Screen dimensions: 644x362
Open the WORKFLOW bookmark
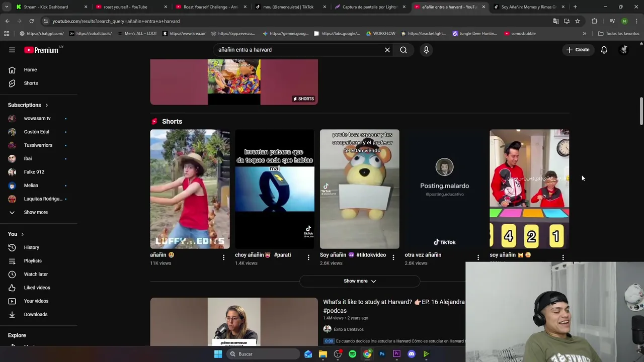click(x=380, y=34)
